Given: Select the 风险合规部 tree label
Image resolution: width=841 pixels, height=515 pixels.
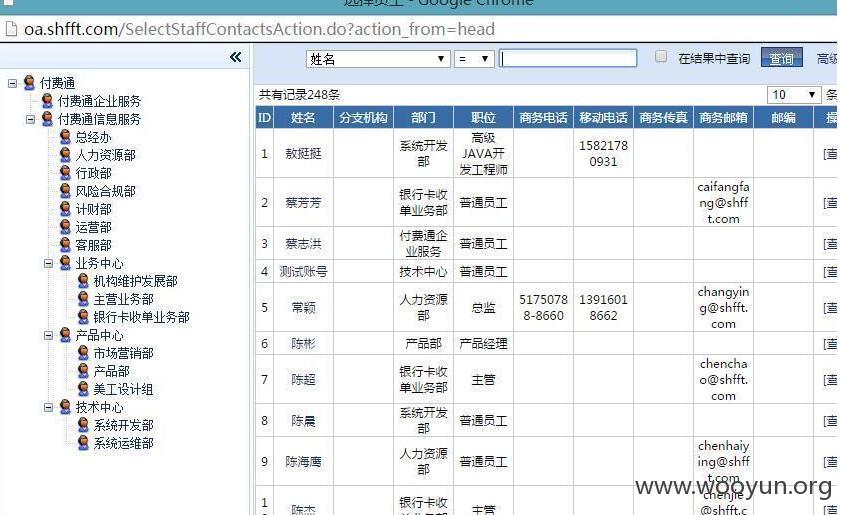Looking at the screenshot, I should (x=106, y=191).
